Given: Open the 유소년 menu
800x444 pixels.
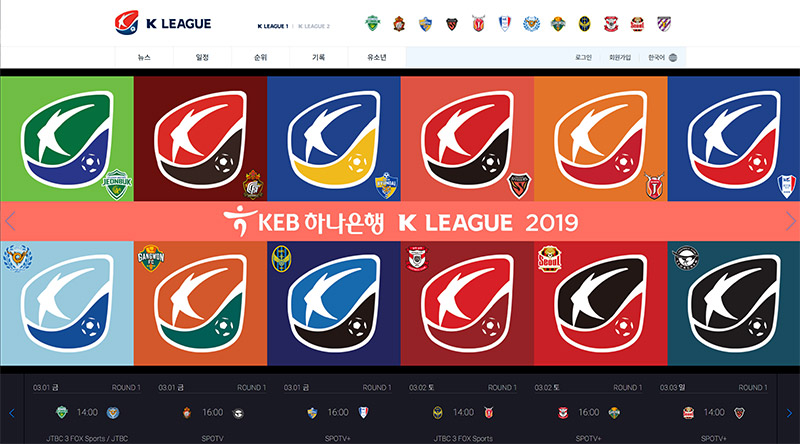Looking at the screenshot, I should [x=377, y=57].
